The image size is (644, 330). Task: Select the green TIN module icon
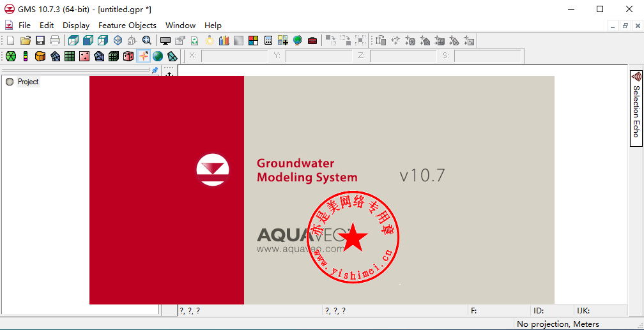pyautogui.click(x=11, y=56)
